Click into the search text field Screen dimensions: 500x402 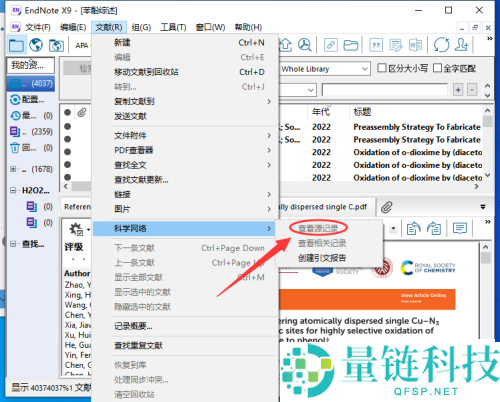click(384, 90)
